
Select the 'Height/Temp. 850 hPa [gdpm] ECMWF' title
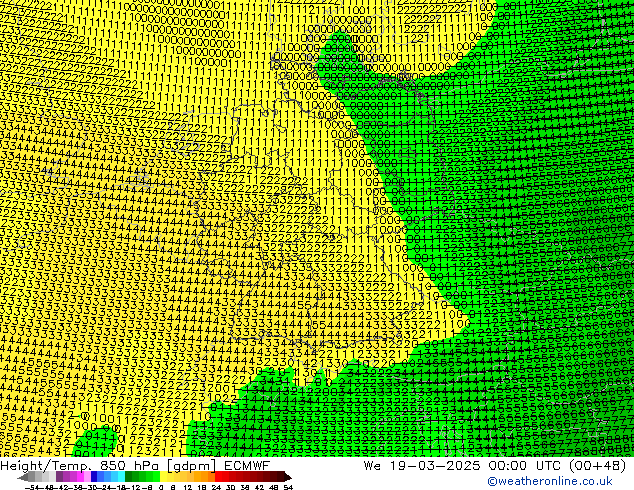click(x=135, y=465)
